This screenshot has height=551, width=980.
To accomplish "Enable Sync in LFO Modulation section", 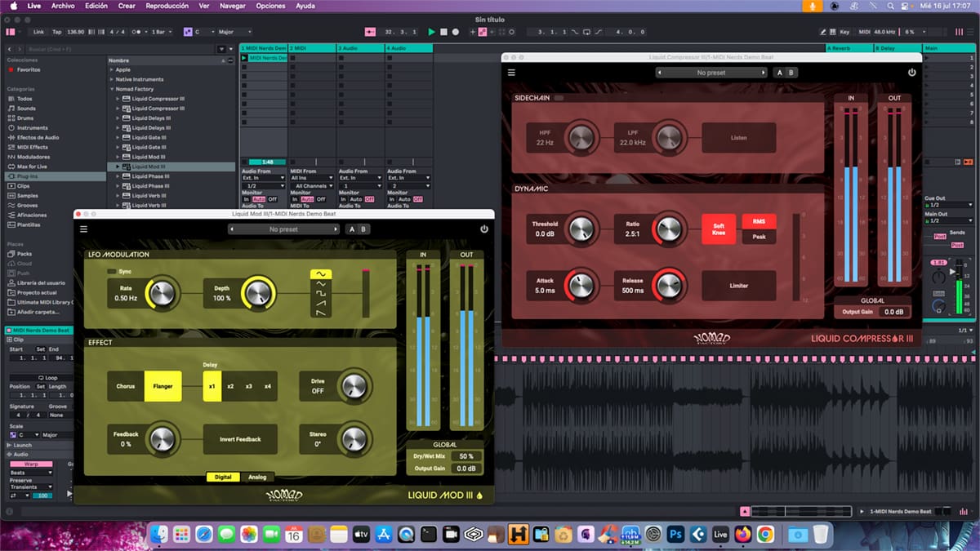I will click(x=112, y=271).
